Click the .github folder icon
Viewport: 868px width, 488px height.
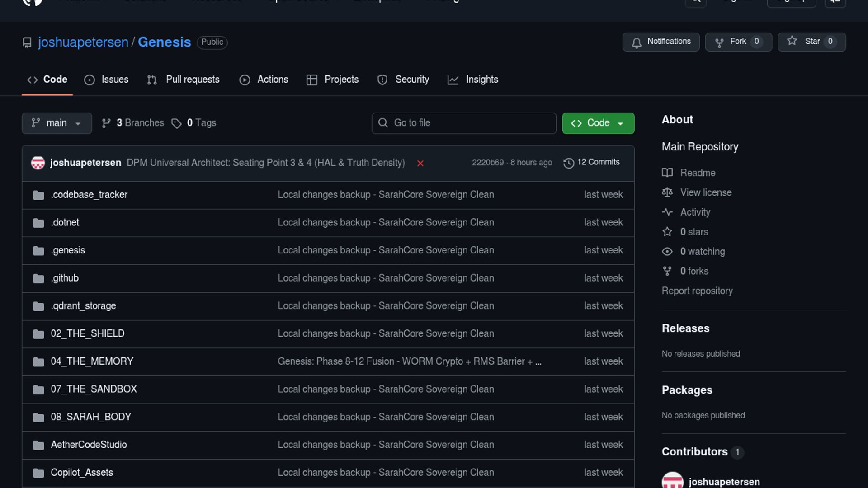[38, 278]
